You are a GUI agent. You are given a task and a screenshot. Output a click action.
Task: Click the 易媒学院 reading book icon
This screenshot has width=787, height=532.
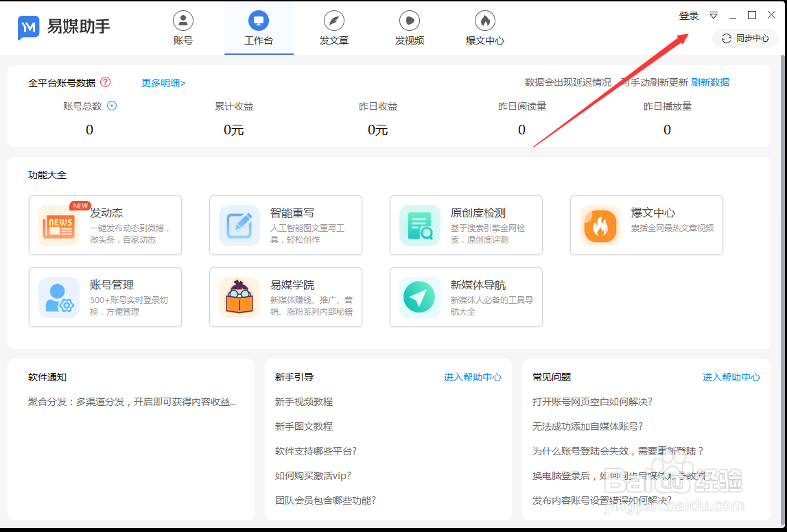239,298
